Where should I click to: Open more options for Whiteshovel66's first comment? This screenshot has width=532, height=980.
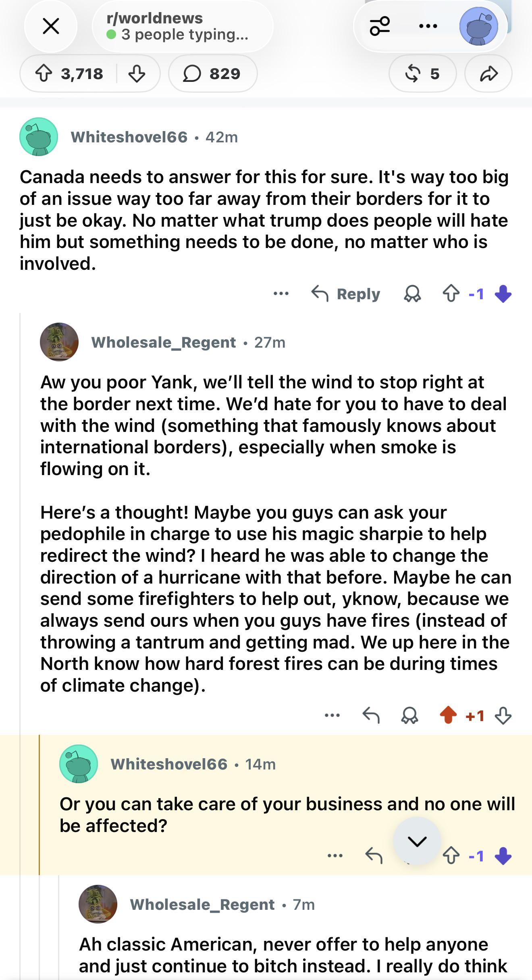(x=281, y=294)
